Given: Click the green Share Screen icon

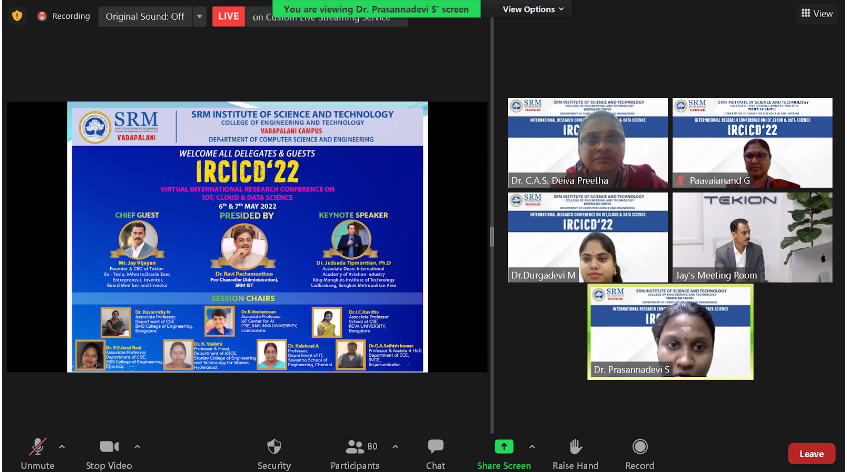Looking at the screenshot, I should (x=504, y=447).
